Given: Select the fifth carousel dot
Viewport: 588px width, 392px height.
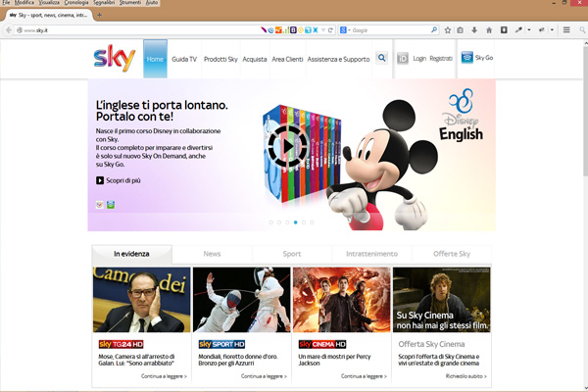Looking at the screenshot, I should pyautogui.click(x=304, y=222).
